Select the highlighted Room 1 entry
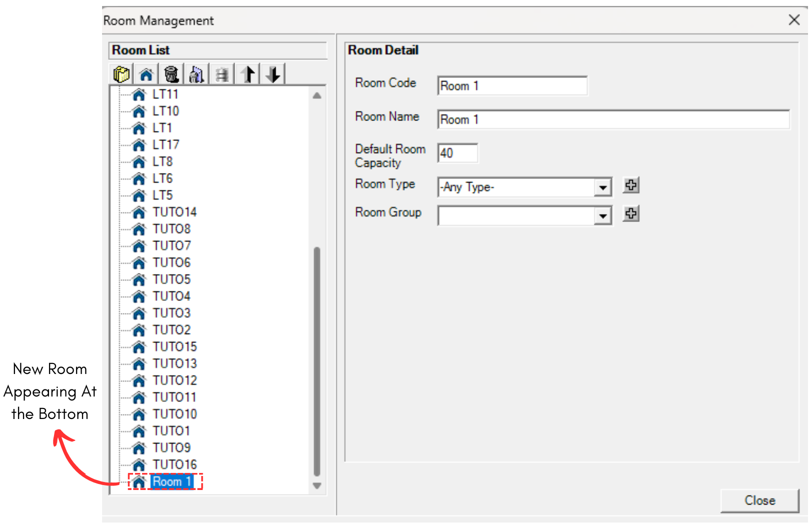 pyautogui.click(x=172, y=481)
